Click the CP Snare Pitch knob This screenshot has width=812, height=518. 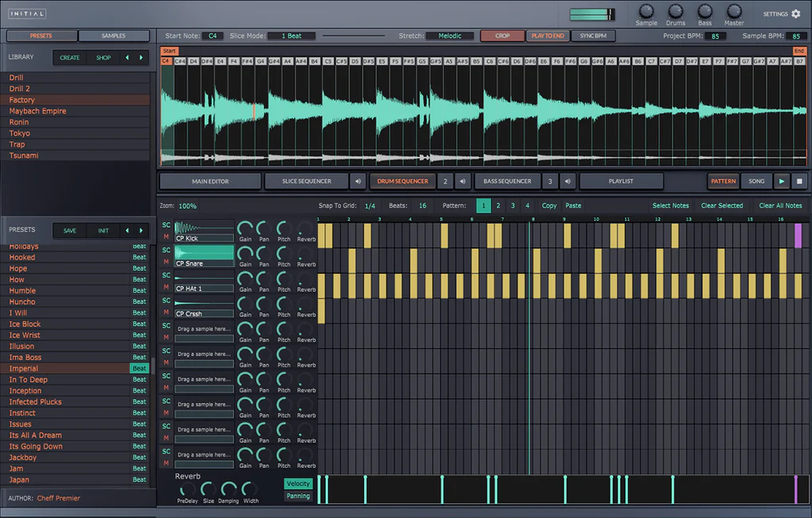284,253
